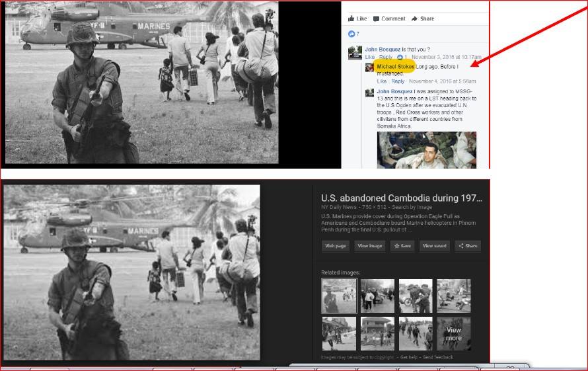Click the Send feedback link
The image size is (588, 371).
437,357
